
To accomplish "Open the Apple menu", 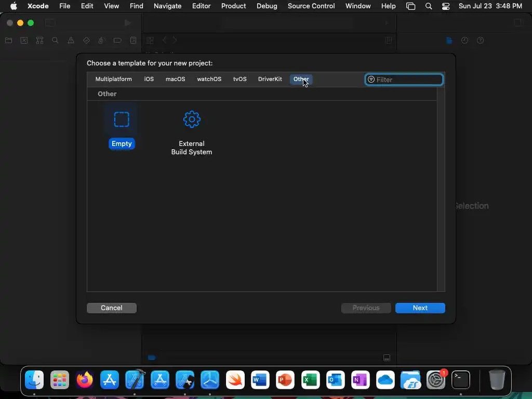I will 14,6.
